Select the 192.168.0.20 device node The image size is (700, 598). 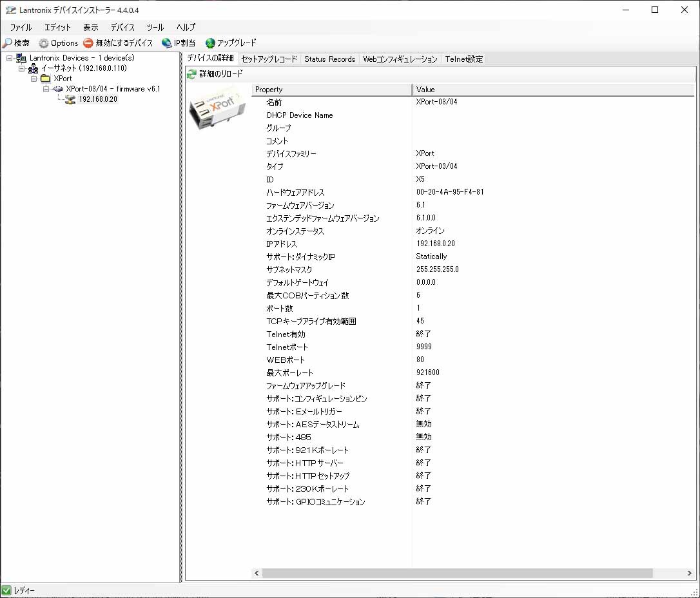click(x=98, y=99)
